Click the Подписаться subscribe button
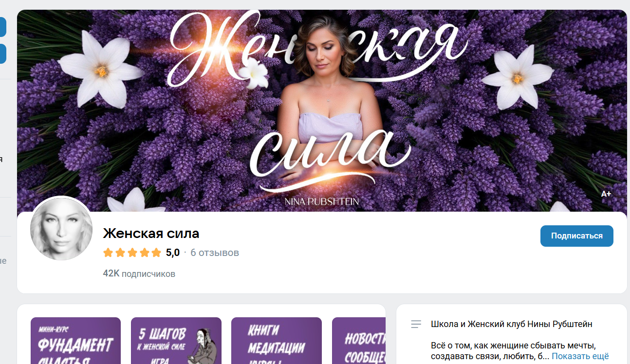Image resolution: width=630 pixels, height=364 pixels. (576, 236)
